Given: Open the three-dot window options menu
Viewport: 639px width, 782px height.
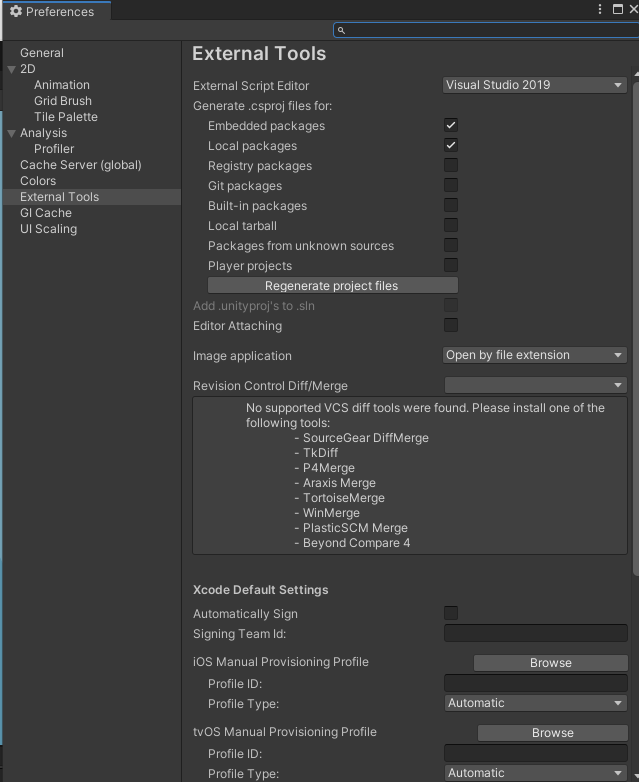Looking at the screenshot, I should tap(601, 9).
